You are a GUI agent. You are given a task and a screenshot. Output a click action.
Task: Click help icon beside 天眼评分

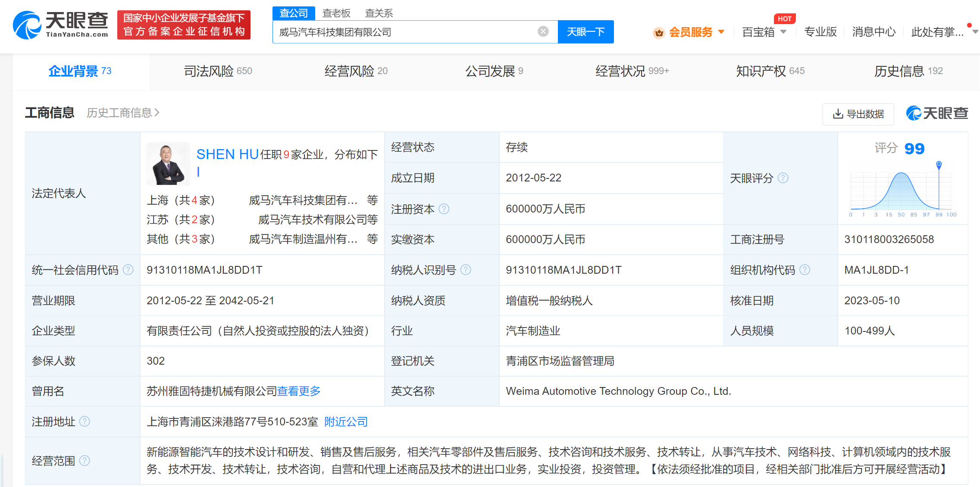(783, 178)
